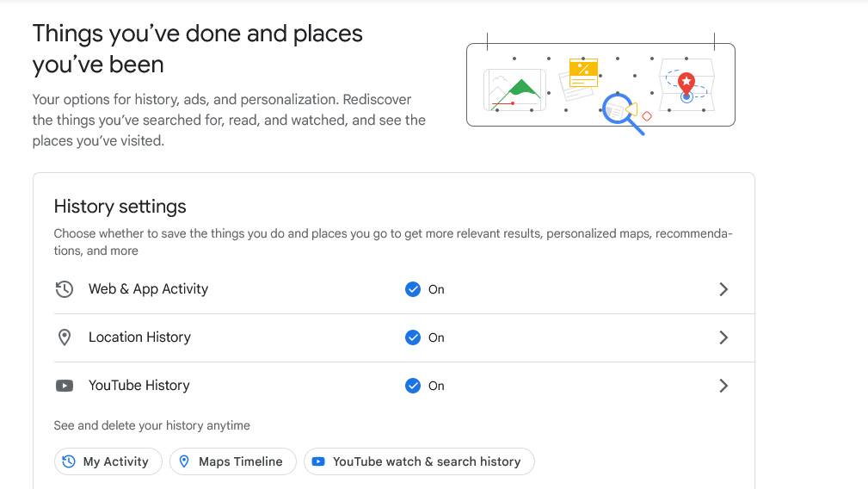Open YouTube watch & search history button
The width and height of the screenshot is (868, 489).
[420, 461]
